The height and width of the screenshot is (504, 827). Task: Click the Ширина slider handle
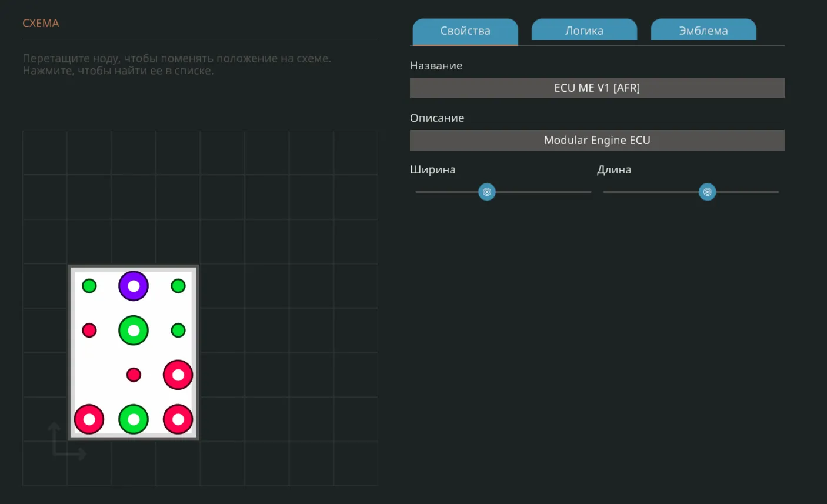(487, 192)
